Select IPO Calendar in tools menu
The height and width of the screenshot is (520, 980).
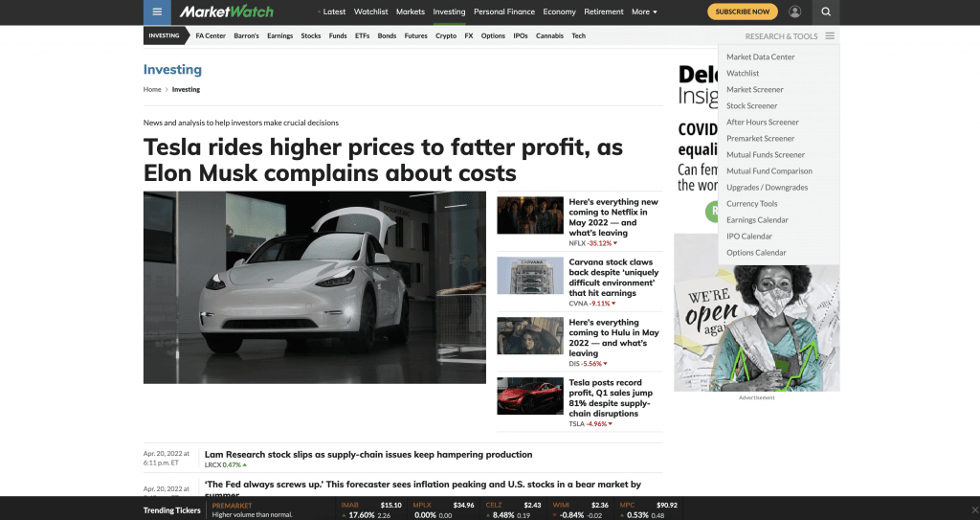(749, 236)
